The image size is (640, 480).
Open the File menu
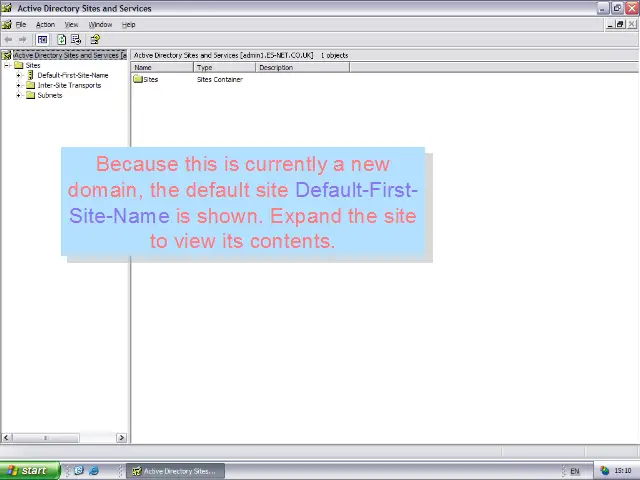(x=21, y=24)
